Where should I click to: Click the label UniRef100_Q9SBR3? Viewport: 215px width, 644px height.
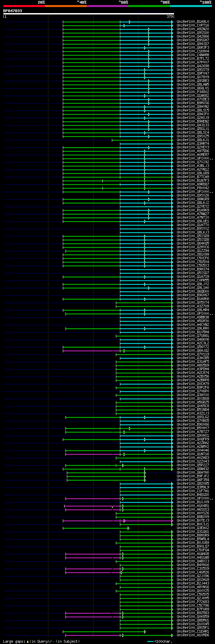coord(193,81)
